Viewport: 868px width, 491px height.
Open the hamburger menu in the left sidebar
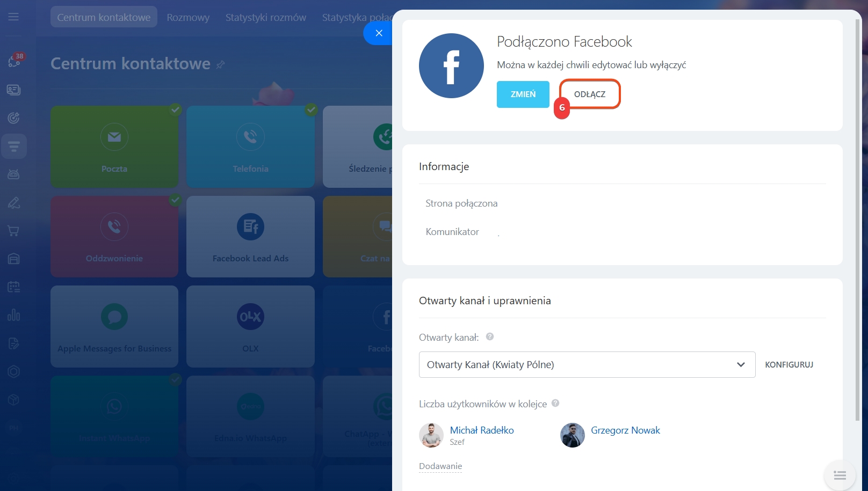click(13, 17)
